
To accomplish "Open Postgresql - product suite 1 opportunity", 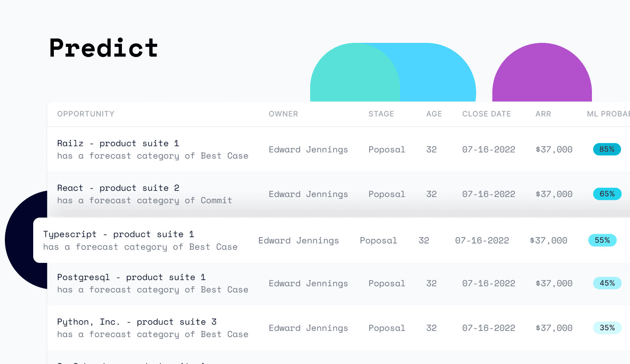I will pos(132,277).
